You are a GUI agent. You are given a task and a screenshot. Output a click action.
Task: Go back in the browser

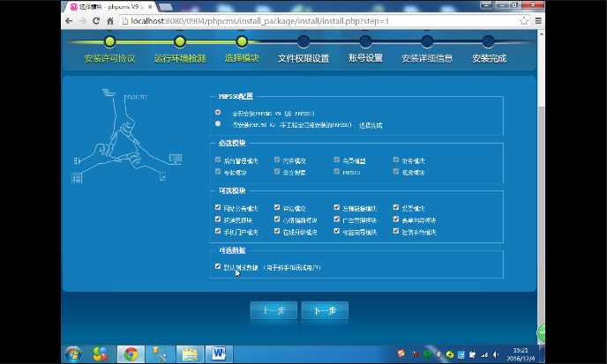(x=69, y=21)
